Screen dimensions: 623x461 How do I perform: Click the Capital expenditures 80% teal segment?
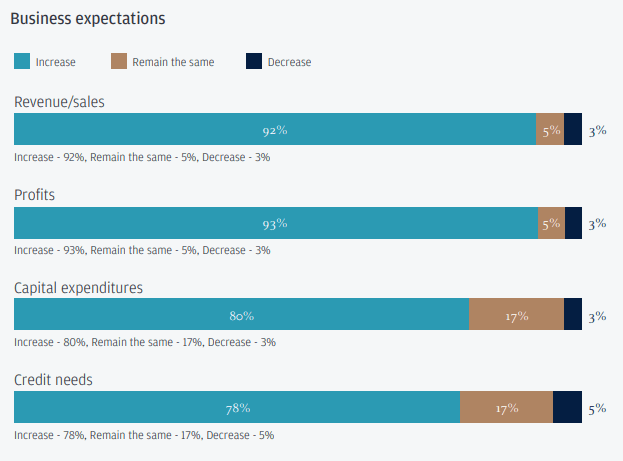[x=241, y=315]
